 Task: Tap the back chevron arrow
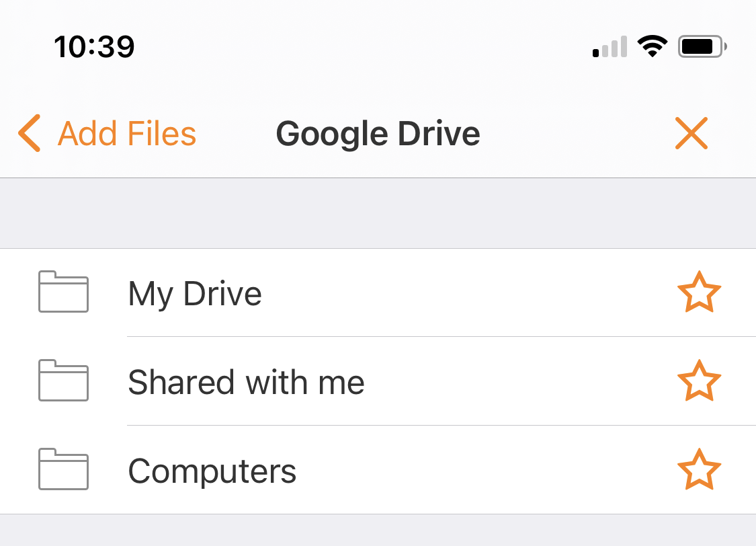point(30,133)
